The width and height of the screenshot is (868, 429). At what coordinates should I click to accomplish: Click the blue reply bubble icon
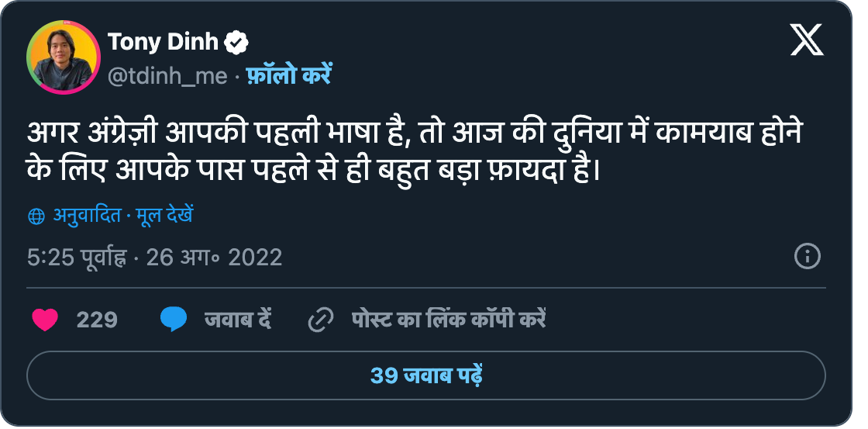click(174, 320)
